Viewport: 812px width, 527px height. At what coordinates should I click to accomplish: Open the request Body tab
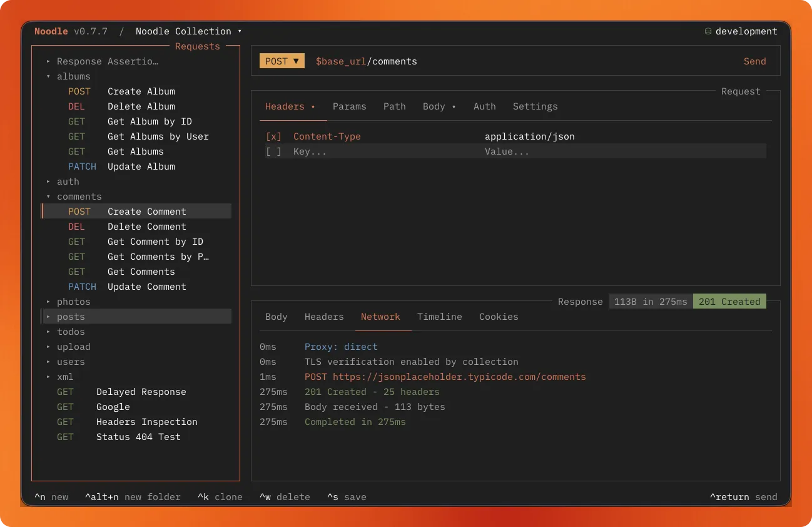point(439,106)
